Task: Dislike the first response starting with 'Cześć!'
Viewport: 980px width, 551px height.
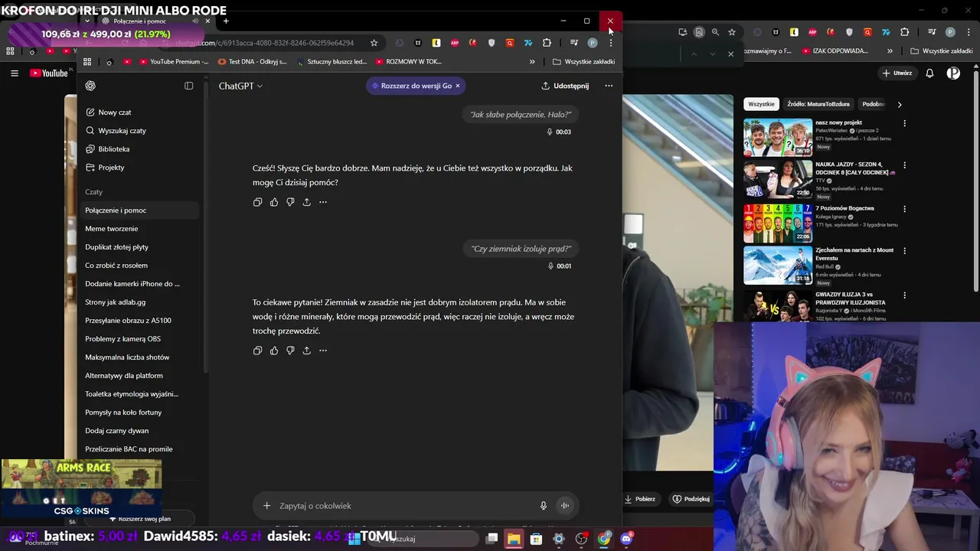Action: coord(290,202)
